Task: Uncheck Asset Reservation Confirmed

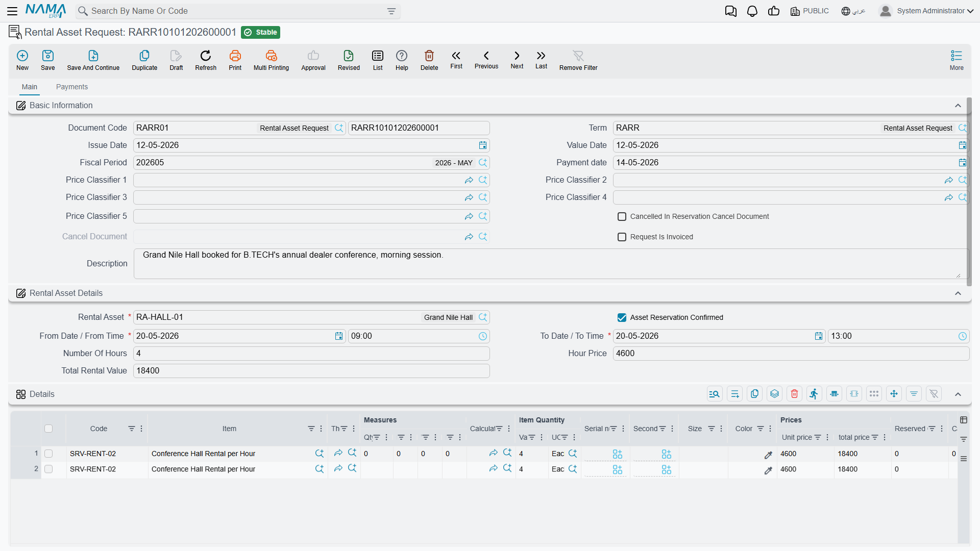Action: (x=622, y=318)
